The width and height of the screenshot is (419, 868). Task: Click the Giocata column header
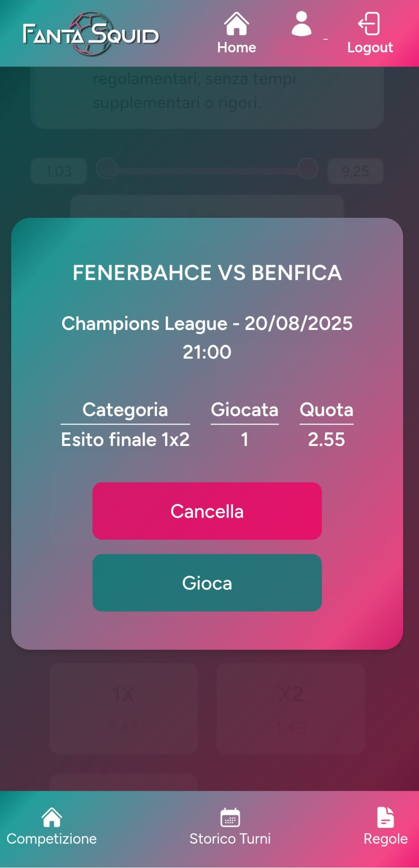point(244,410)
